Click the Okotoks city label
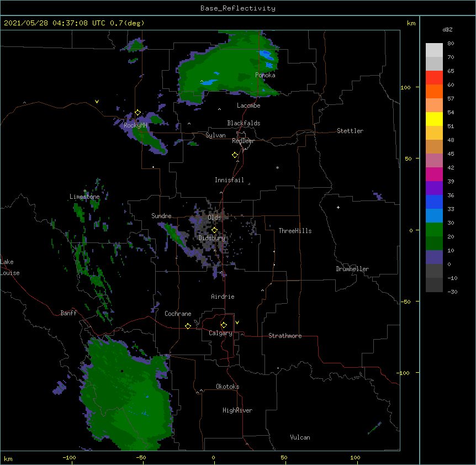 click(228, 387)
